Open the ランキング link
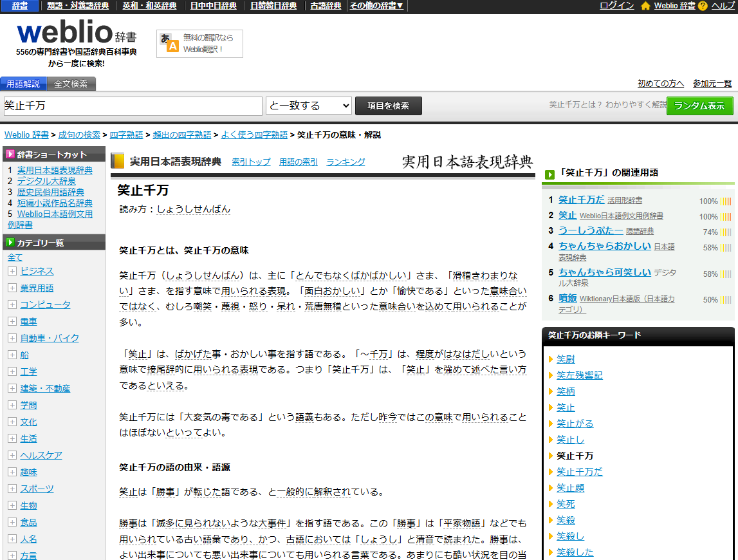The width and height of the screenshot is (738, 560). click(346, 162)
